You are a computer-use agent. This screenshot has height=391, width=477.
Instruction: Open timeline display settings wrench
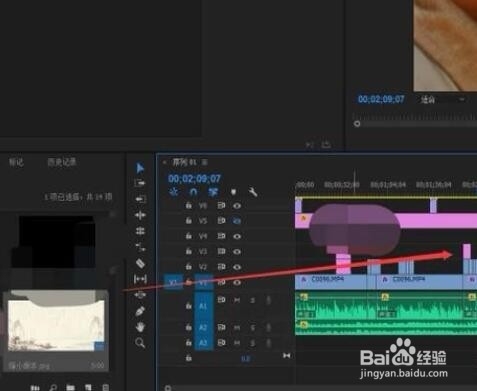(x=253, y=192)
